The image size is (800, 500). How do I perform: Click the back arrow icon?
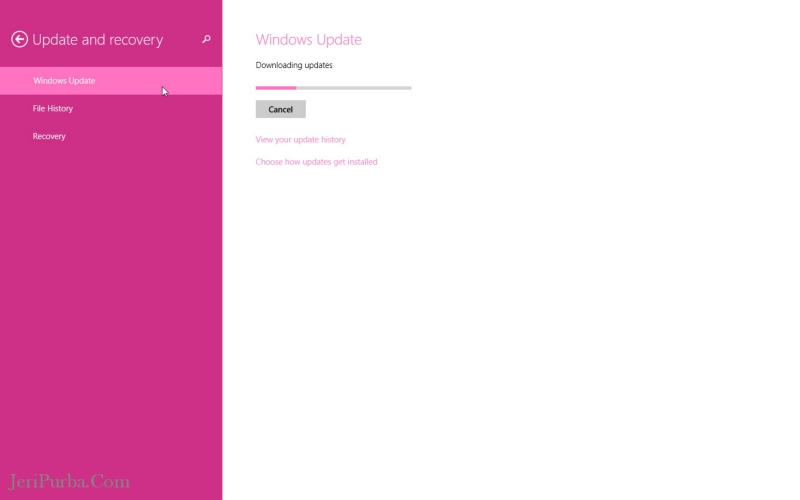tap(19, 39)
